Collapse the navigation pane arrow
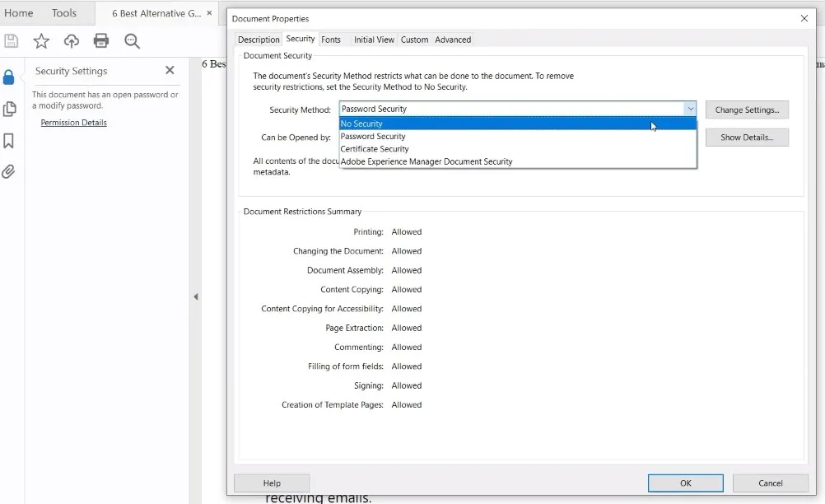825x504 pixels. click(196, 296)
